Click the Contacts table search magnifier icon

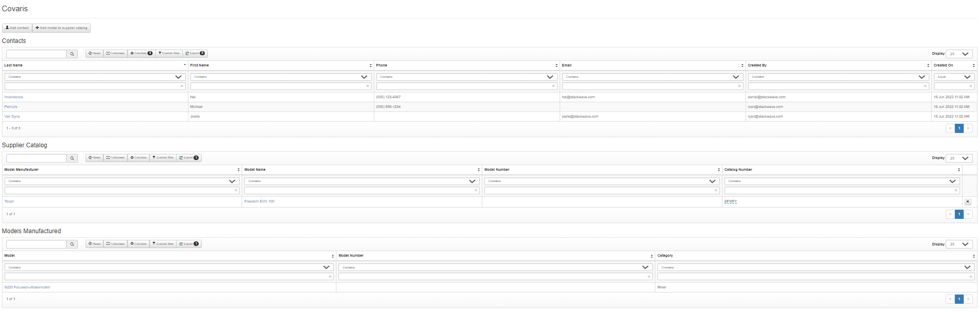click(x=72, y=54)
